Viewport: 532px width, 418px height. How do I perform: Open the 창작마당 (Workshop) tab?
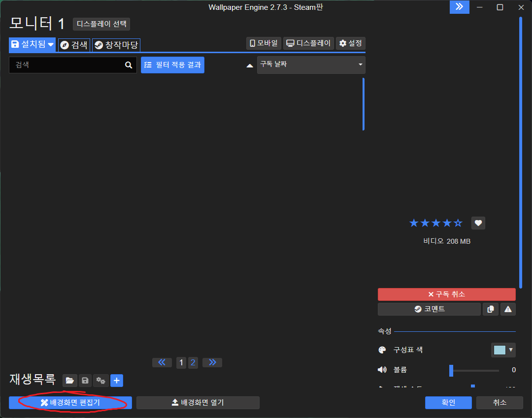(116, 45)
